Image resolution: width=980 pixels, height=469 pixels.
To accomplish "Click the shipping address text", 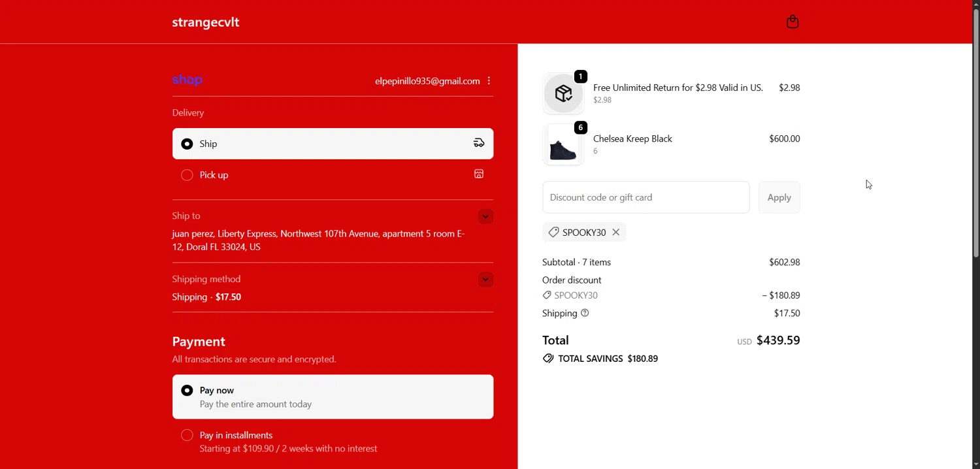I will pyautogui.click(x=318, y=240).
